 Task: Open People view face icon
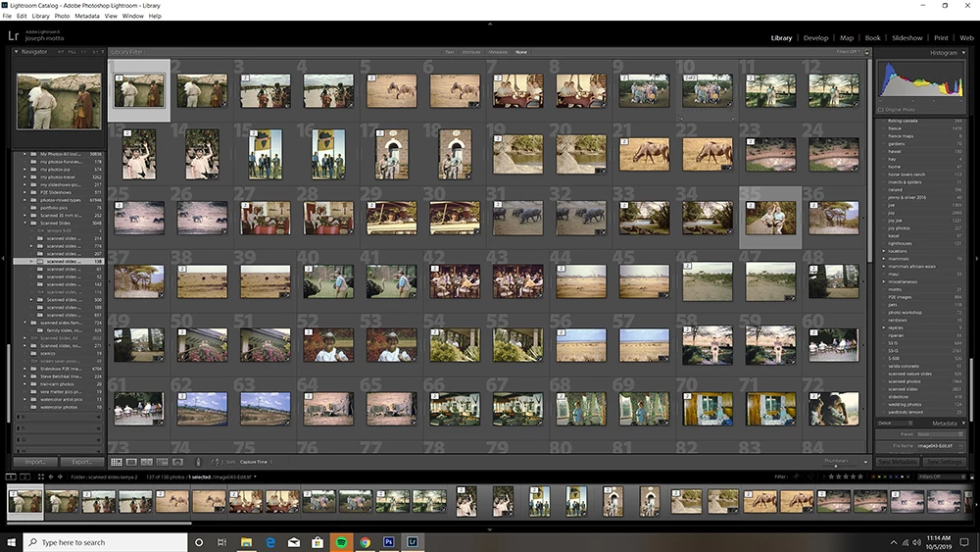177,462
